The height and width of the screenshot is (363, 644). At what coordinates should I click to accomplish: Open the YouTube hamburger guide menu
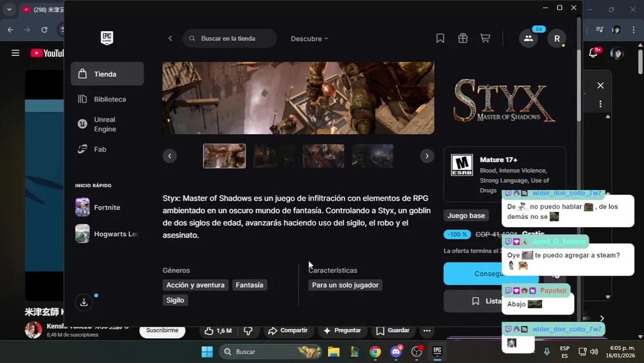(15, 53)
